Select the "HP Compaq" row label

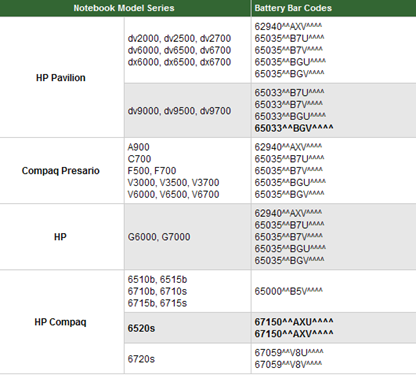click(x=60, y=322)
